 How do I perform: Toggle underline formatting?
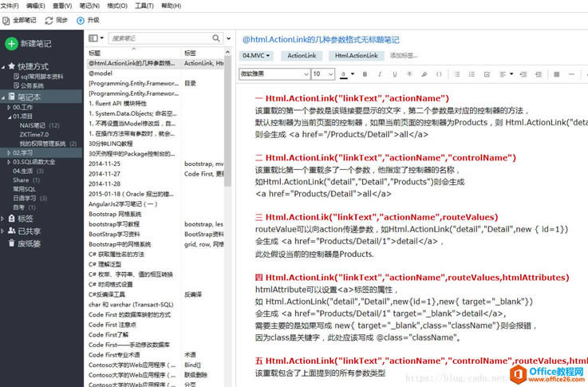click(394, 74)
